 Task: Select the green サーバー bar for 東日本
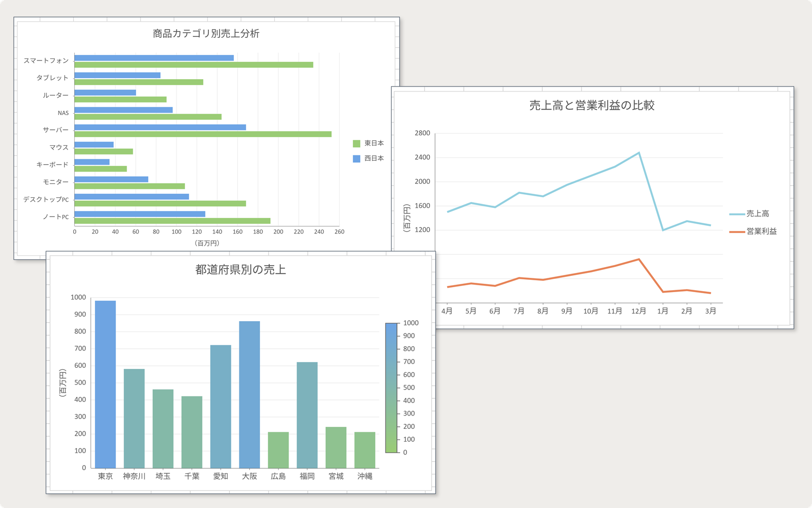coord(203,134)
